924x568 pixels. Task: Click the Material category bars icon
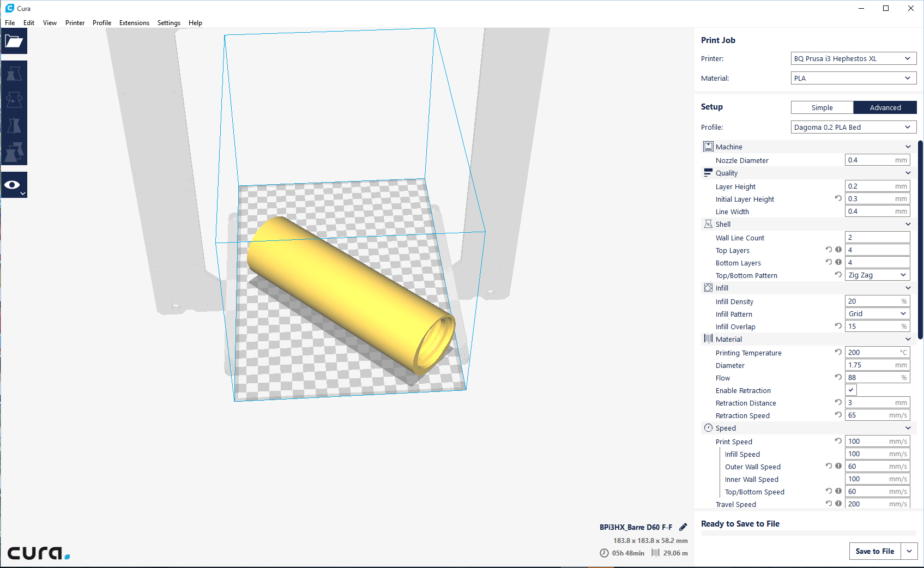[708, 339]
